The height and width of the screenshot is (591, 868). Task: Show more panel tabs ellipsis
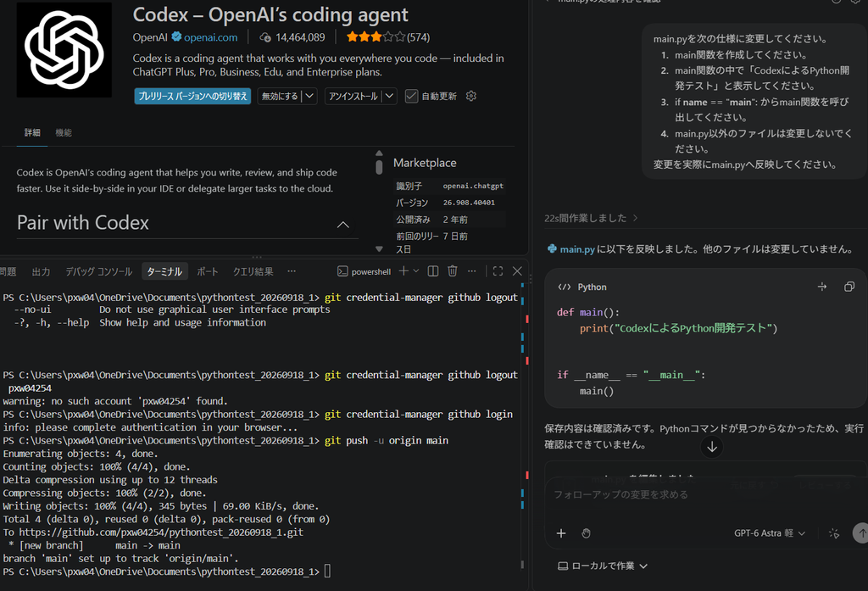point(292,270)
